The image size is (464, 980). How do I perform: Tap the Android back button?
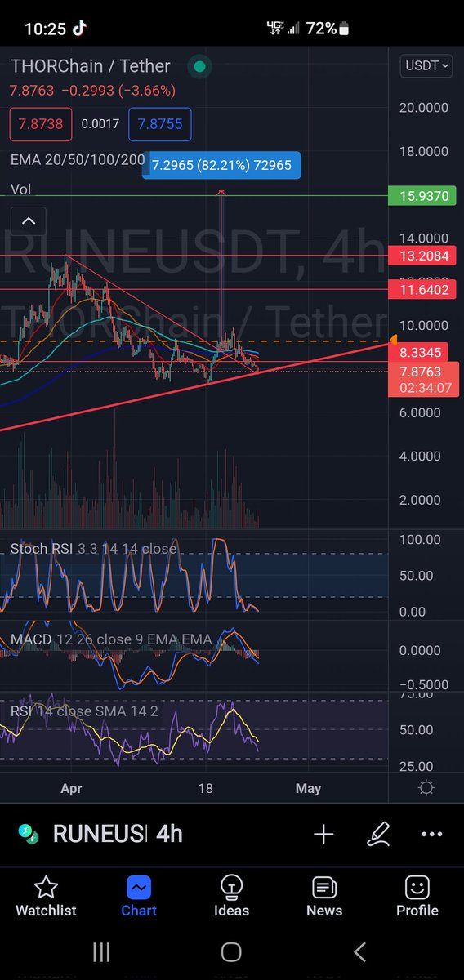coord(360,951)
